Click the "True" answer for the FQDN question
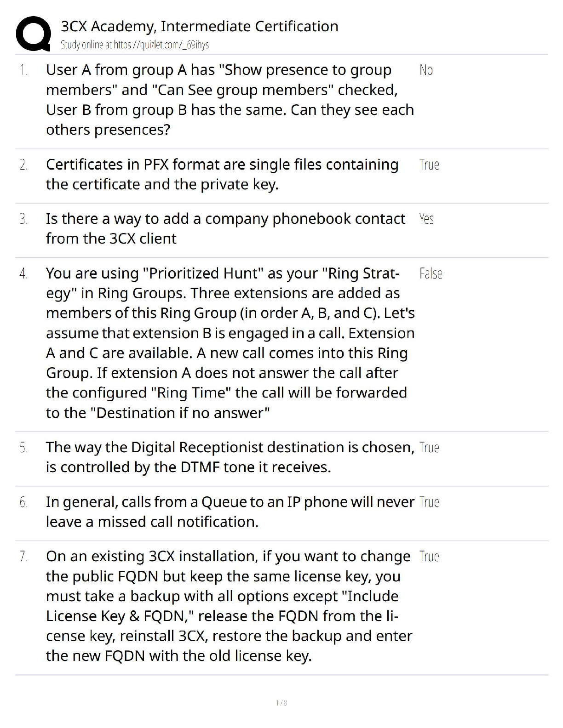Screen dimensions: 563x728 pyautogui.click(x=429, y=557)
